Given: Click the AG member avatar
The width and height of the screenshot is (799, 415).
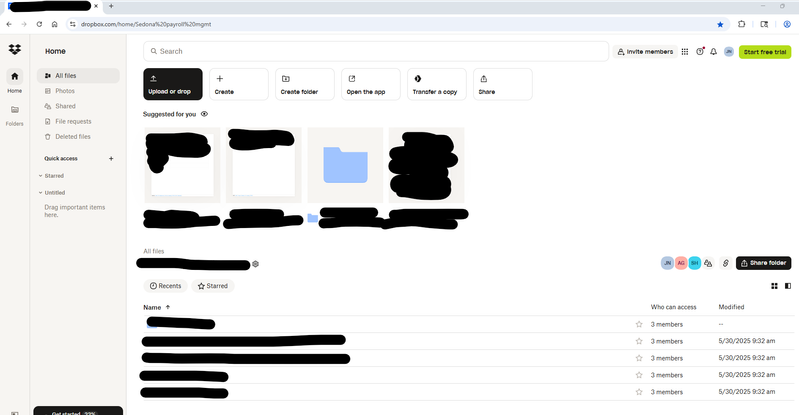Looking at the screenshot, I should click(x=681, y=263).
